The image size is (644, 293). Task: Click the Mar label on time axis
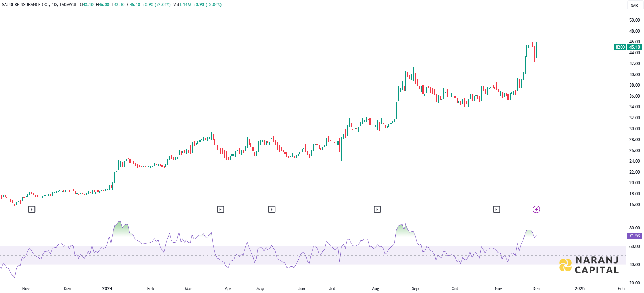coord(188,289)
